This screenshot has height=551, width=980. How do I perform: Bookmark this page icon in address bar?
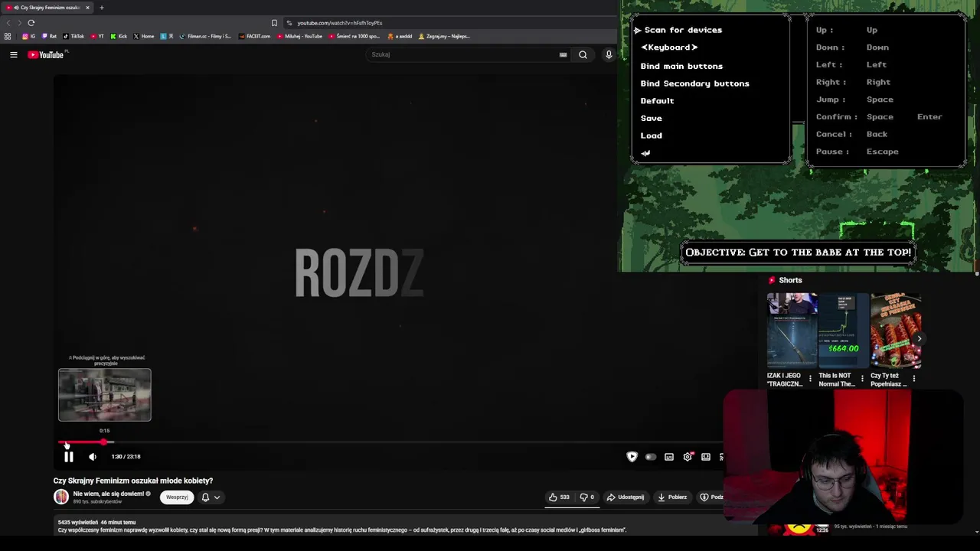point(274,23)
